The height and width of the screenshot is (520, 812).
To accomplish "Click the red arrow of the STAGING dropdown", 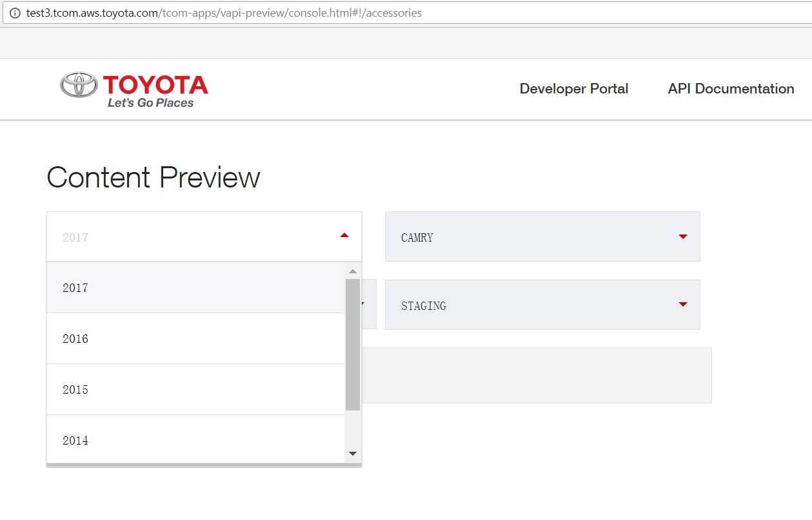I will click(x=683, y=304).
